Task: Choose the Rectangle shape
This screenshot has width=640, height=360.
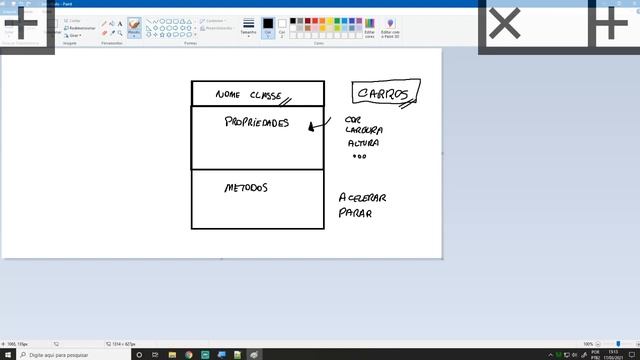Action: coord(169,21)
